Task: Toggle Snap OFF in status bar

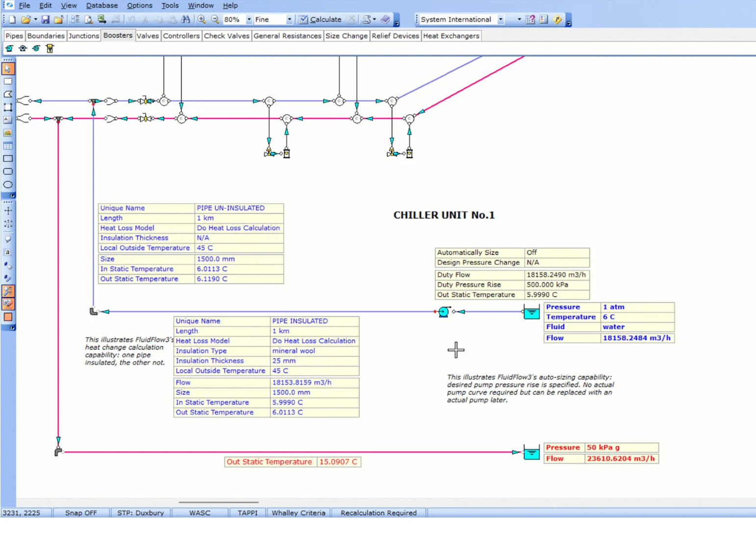Action: 81,513
